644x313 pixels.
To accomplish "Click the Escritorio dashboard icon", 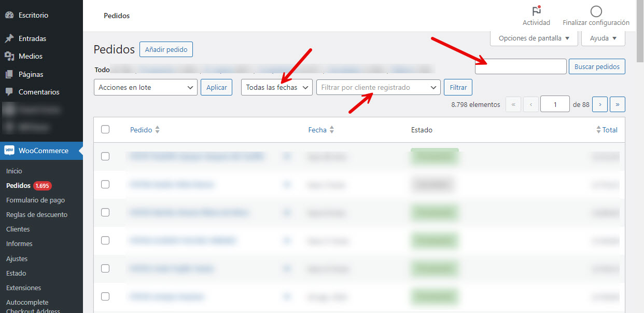I will tap(9, 15).
